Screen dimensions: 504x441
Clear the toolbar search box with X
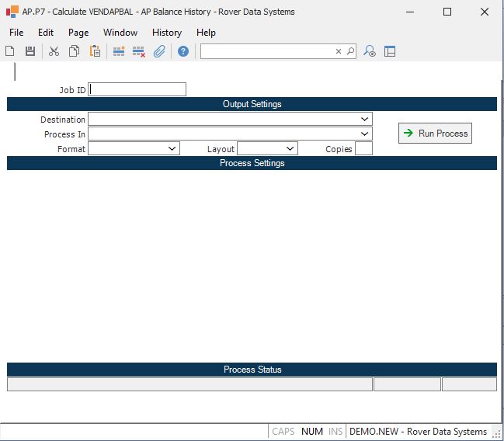pyautogui.click(x=339, y=51)
